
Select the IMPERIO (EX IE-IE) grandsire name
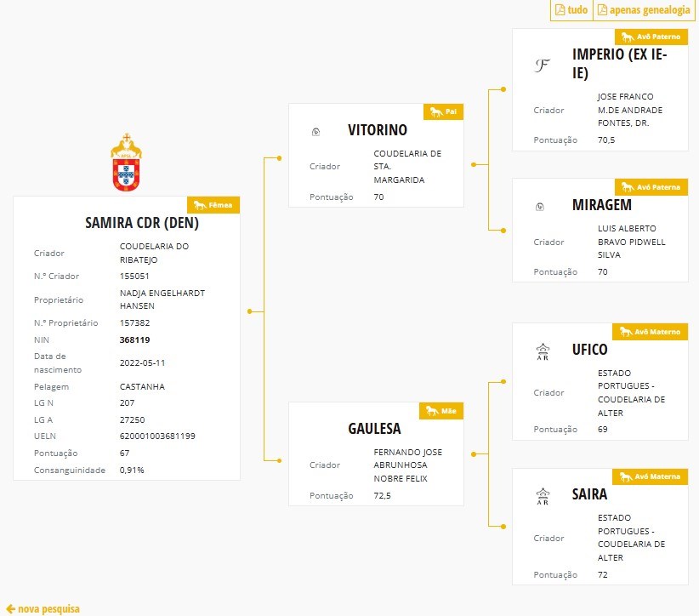619,63
